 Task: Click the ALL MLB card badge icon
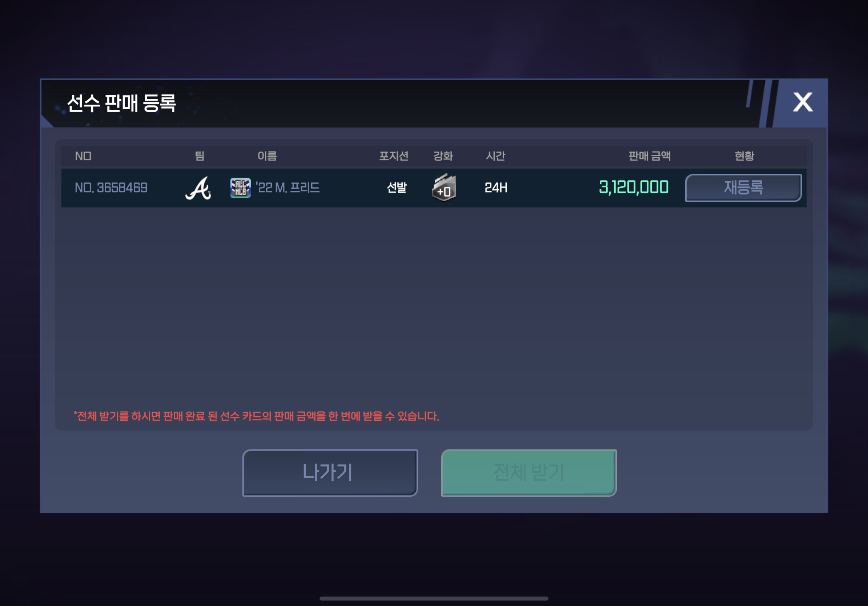240,188
